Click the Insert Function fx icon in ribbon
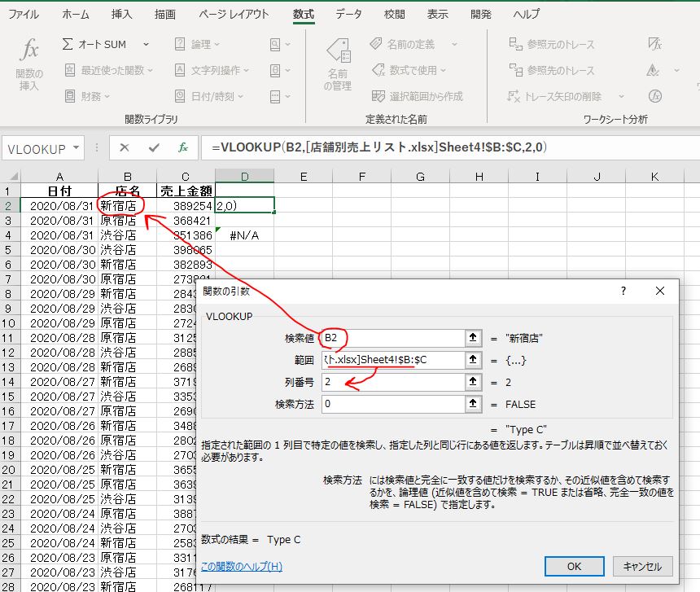 click(x=29, y=51)
